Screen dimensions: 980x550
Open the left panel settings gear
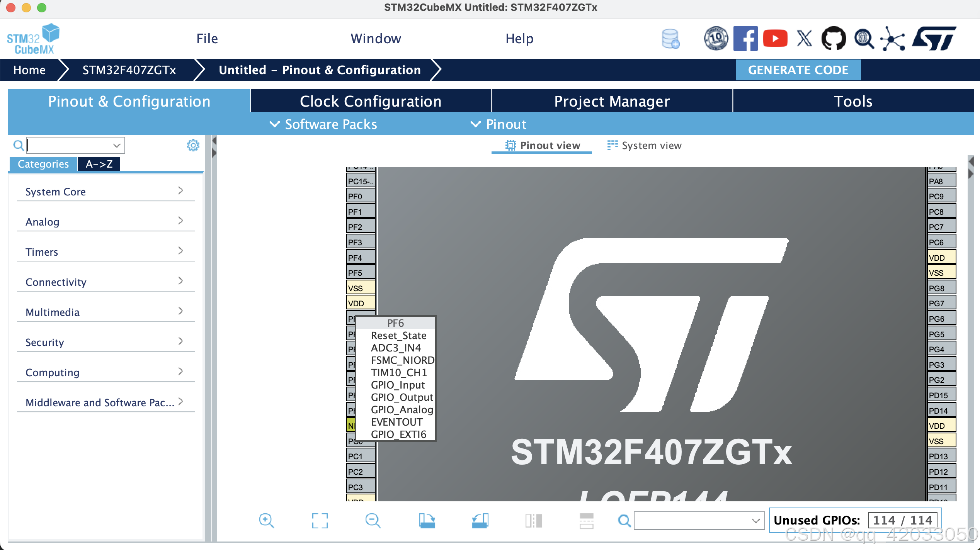(x=193, y=145)
